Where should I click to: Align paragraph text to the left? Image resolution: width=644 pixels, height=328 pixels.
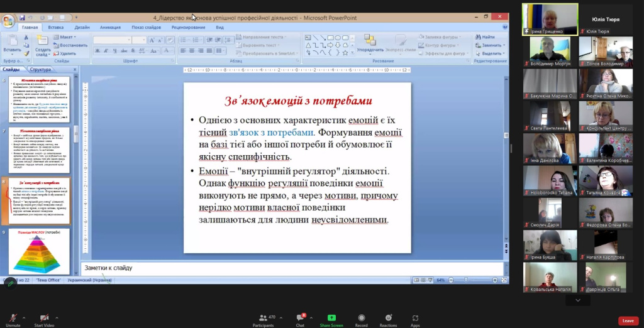click(183, 51)
